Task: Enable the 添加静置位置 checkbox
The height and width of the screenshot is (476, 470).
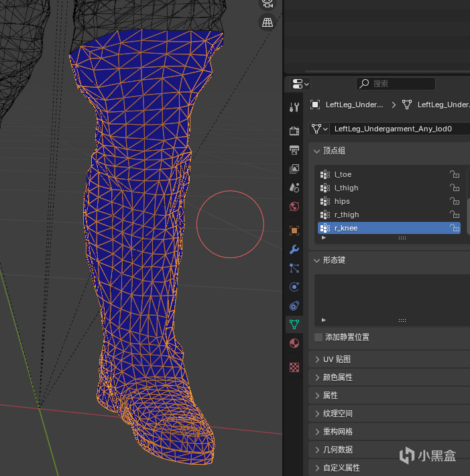Action: point(318,337)
